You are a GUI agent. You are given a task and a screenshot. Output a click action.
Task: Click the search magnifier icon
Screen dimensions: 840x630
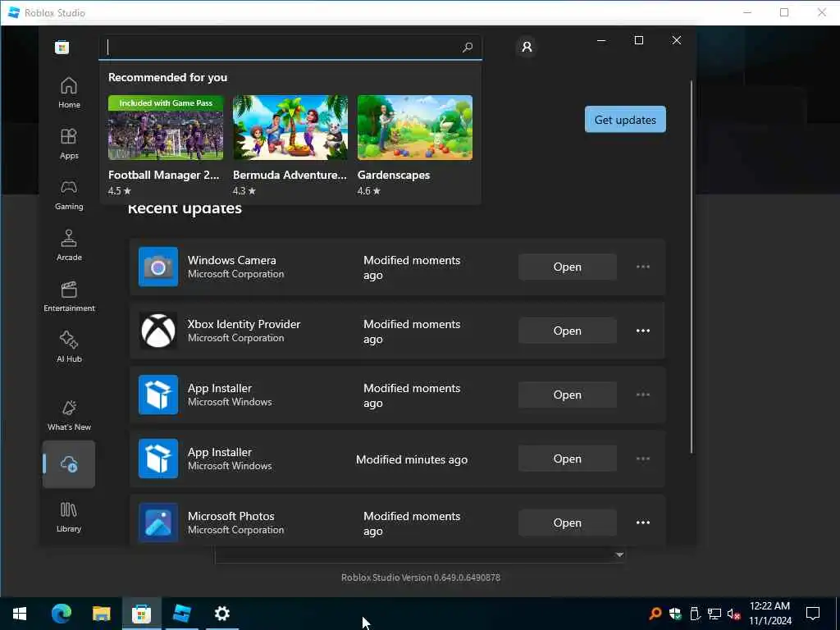point(467,47)
